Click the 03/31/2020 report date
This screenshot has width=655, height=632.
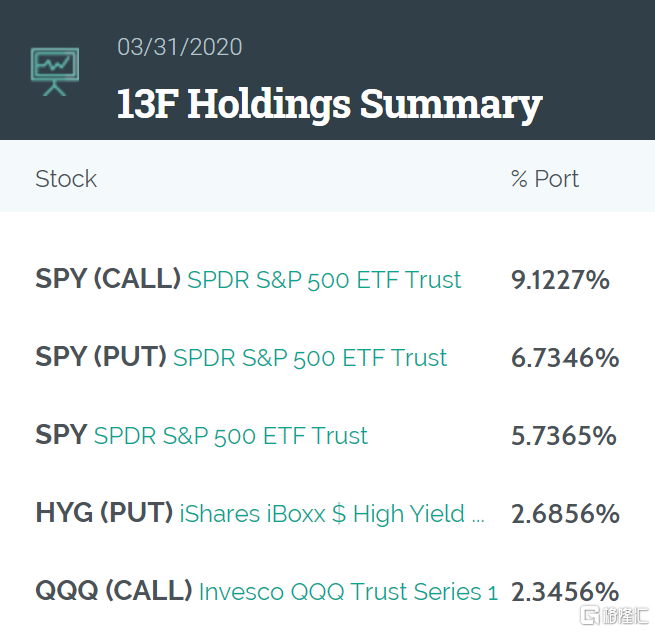179,47
